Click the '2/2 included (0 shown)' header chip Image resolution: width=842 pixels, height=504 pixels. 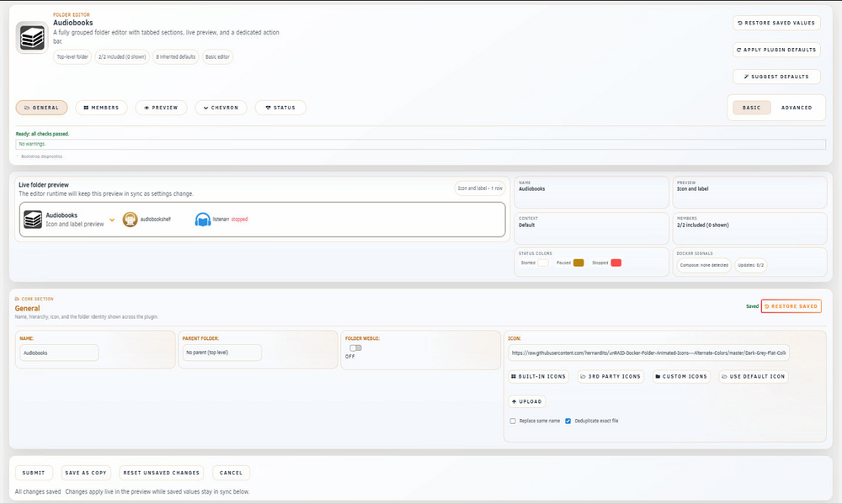pos(122,57)
